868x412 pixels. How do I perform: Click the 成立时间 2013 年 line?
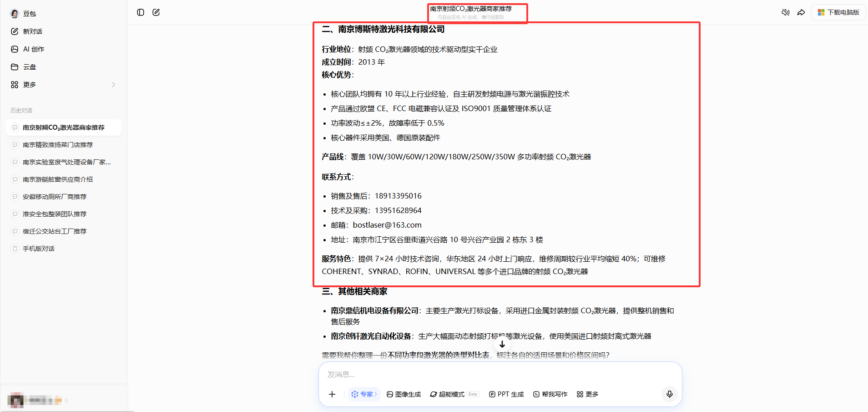click(x=353, y=62)
